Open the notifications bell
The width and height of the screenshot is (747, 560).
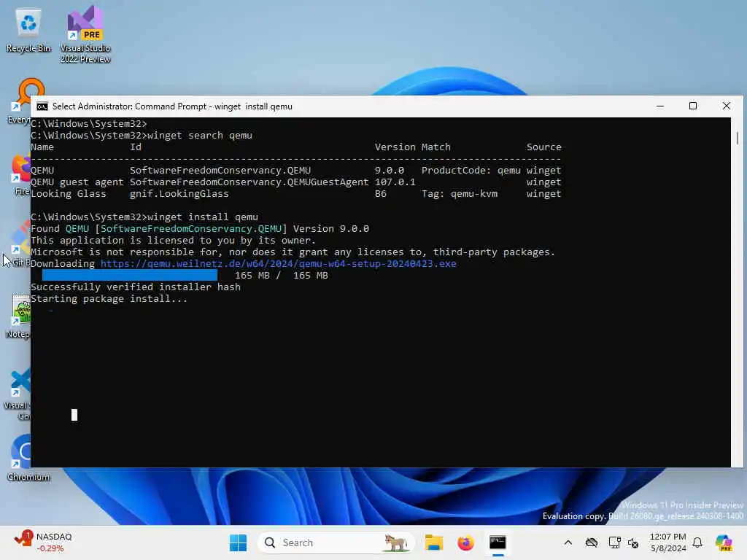pyautogui.click(x=697, y=542)
